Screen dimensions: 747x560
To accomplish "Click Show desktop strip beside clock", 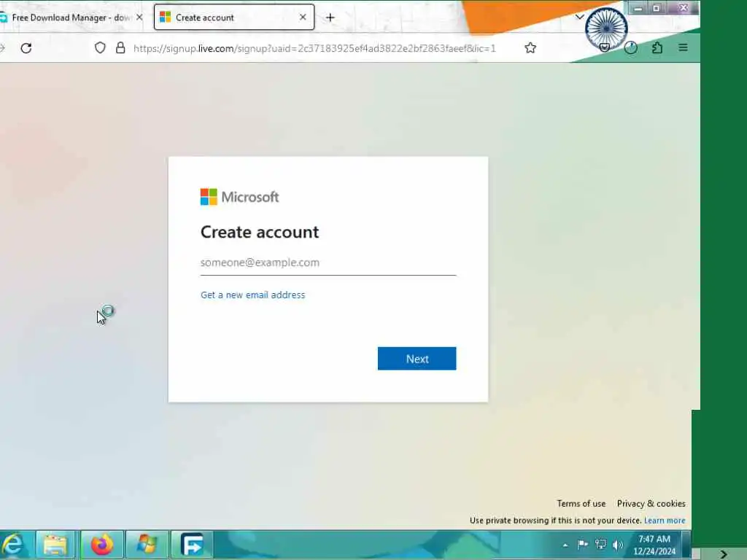I will pyautogui.click(x=686, y=544).
